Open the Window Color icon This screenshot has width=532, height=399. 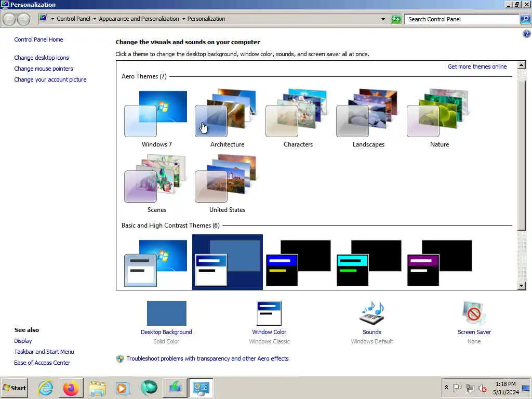[x=269, y=313]
